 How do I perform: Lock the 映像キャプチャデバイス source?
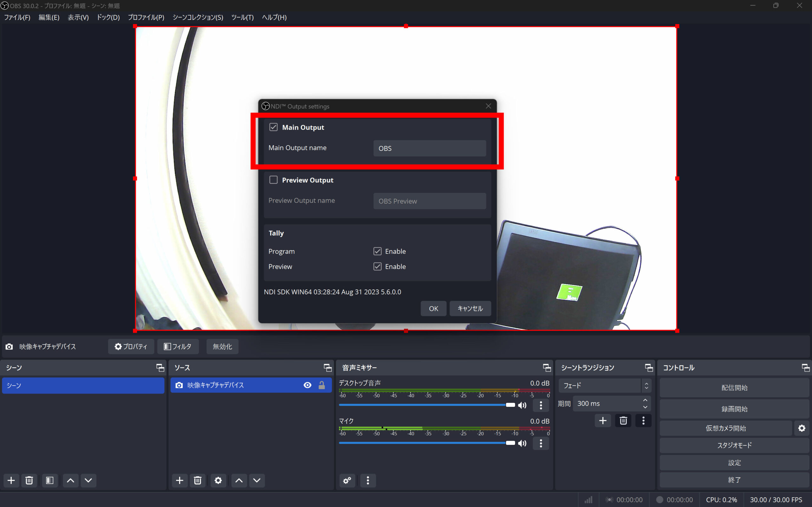[321, 385]
